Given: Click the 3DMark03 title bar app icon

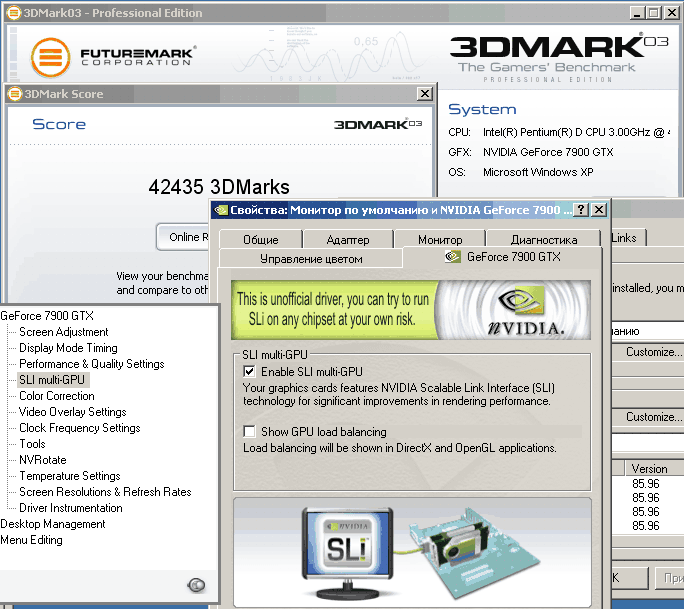Looking at the screenshot, I should pyautogui.click(x=14, y=13).
